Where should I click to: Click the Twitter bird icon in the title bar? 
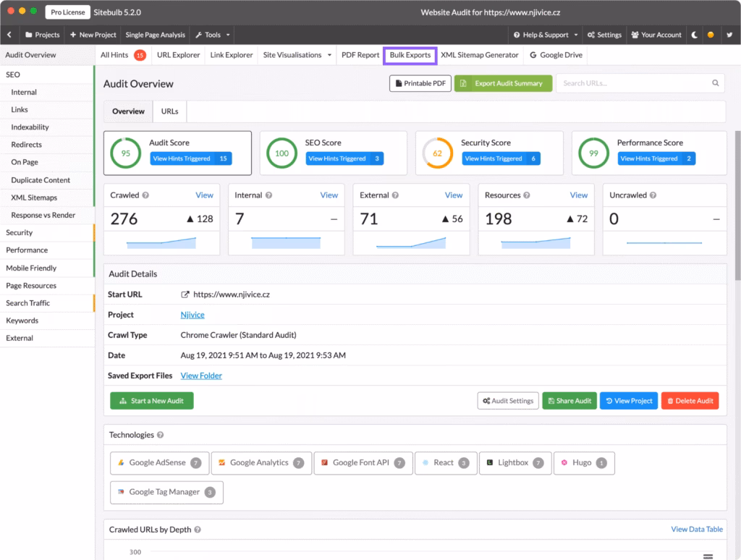tap(729, 34)
